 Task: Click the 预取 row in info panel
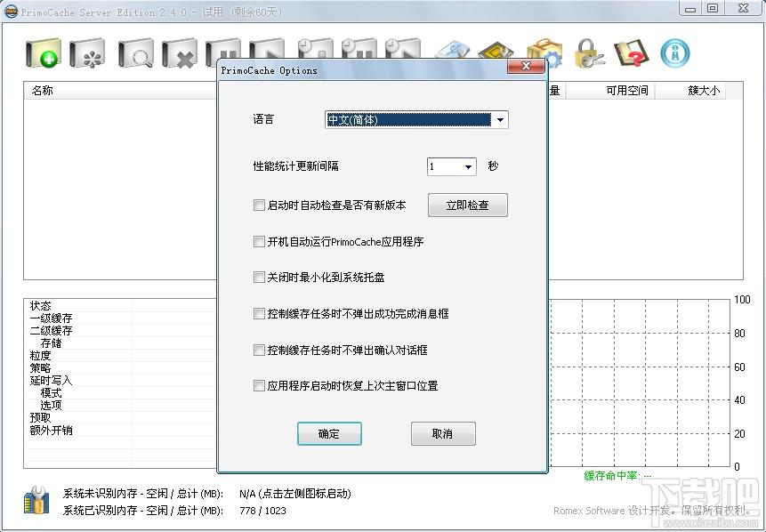(120, 418)
